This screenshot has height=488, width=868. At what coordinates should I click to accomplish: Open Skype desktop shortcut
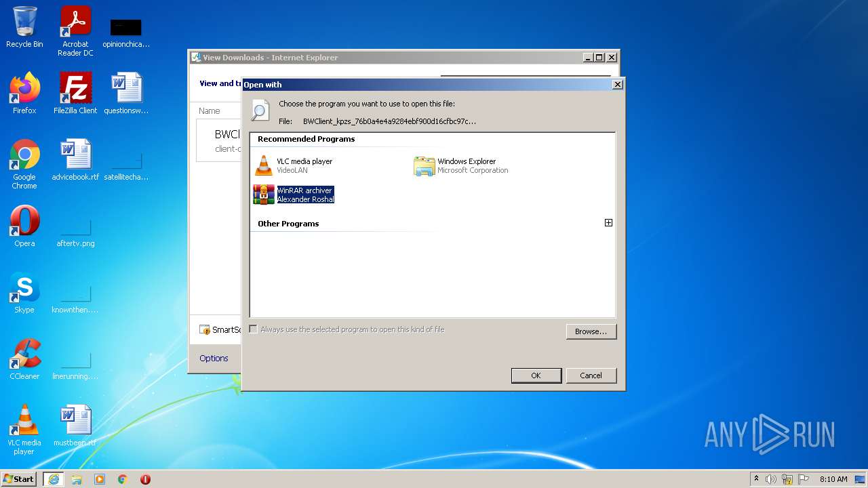pos(24,293)
